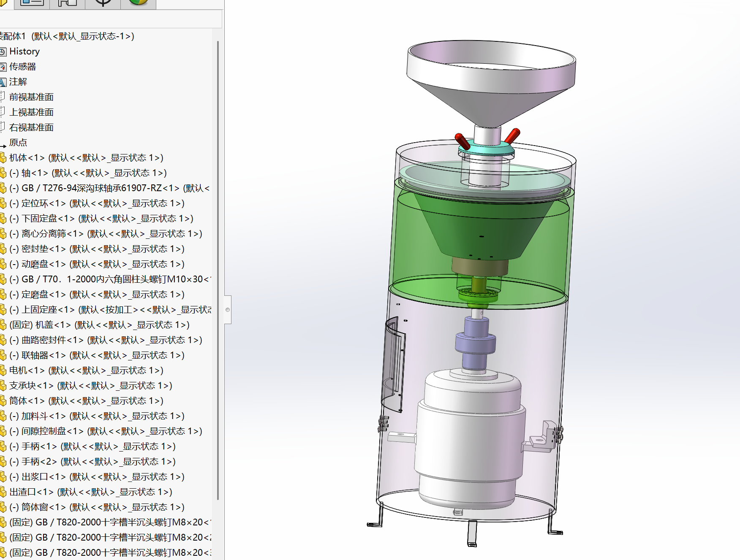This screenshot has width=740, height=560.
Task: Select the third M8×20 十字槽半沉头螺钉 screw
Action: [110, 553]
